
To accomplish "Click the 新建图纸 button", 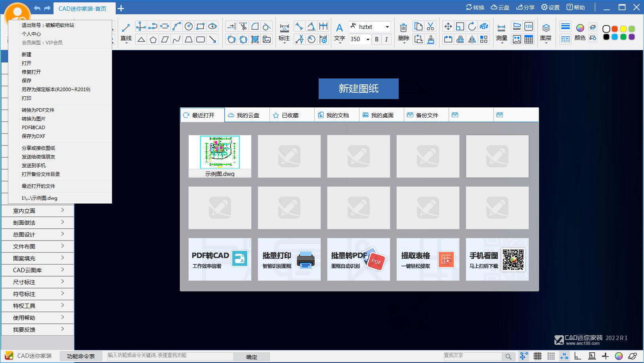I will (358, 88).
